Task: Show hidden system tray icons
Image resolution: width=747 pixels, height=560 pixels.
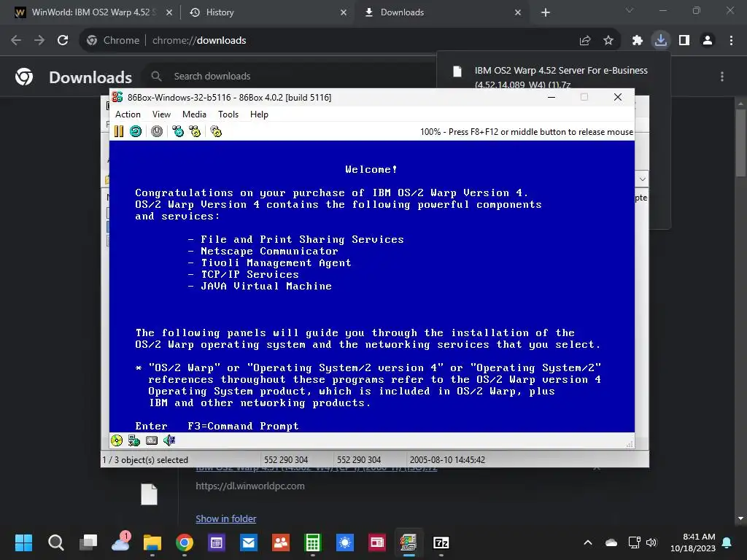Action: click(588, 542)
